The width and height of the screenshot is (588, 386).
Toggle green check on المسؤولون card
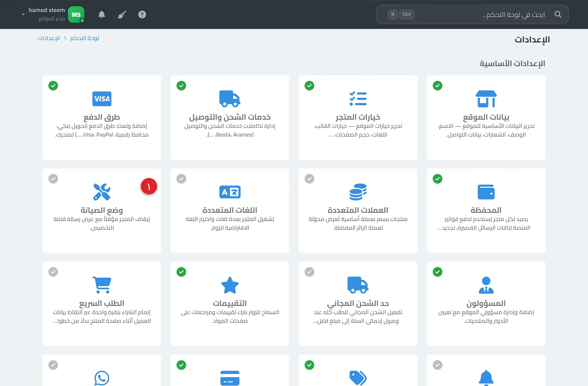point(437,272)
